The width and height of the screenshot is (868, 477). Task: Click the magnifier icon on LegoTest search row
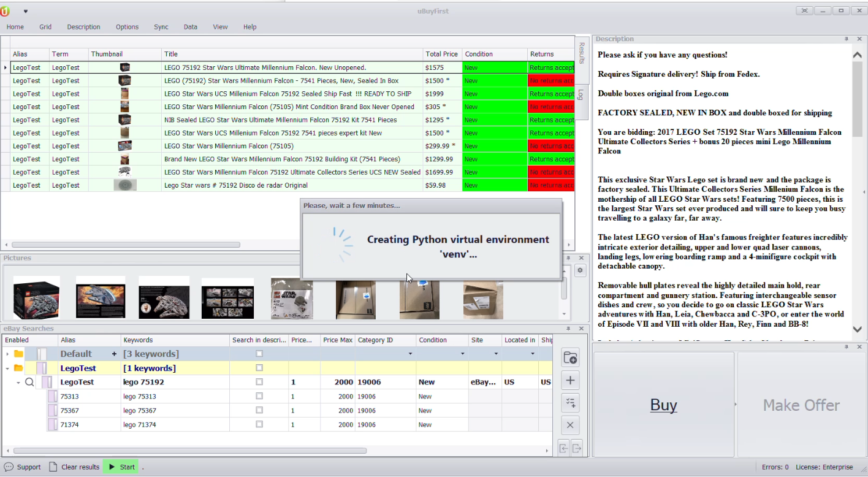(29, 382)
